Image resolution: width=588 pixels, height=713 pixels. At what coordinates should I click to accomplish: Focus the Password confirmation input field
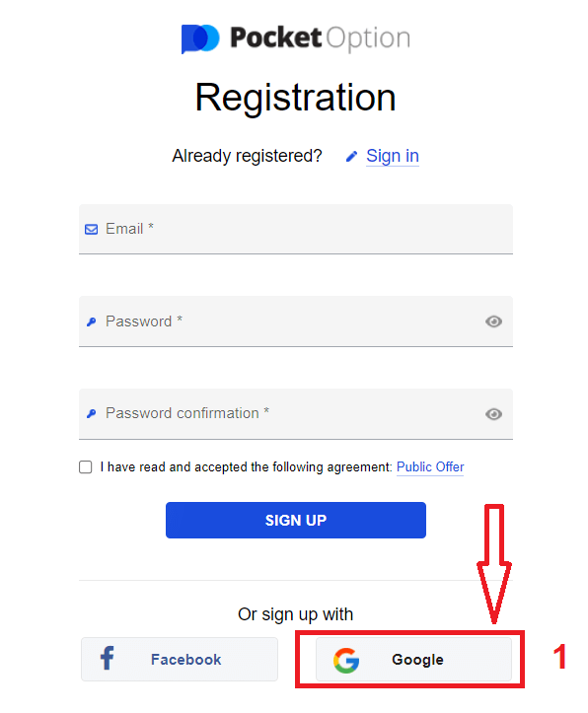pyautogui.click(x=296, y=414)
